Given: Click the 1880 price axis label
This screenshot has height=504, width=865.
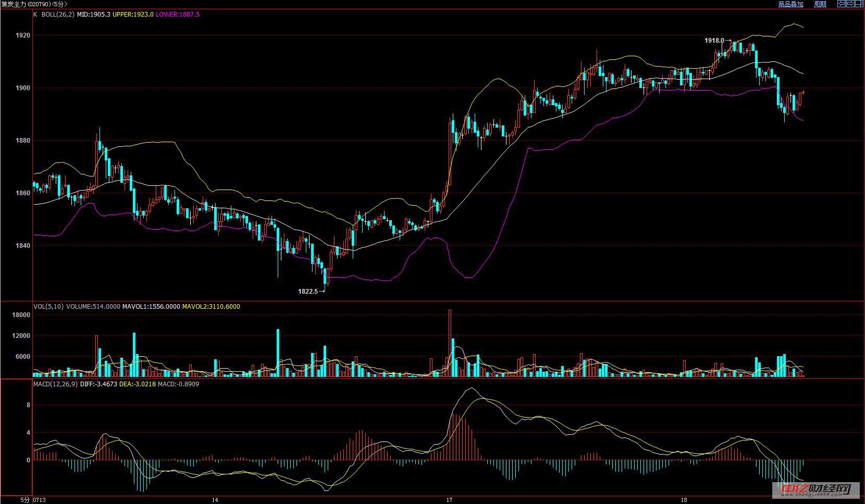Looking at the screenshot, I should coord(23,141).
